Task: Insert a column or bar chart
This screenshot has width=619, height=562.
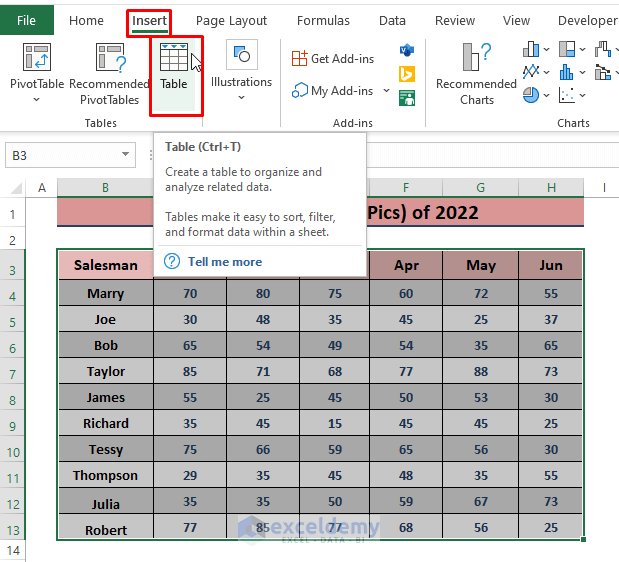Action: (531, 49)
